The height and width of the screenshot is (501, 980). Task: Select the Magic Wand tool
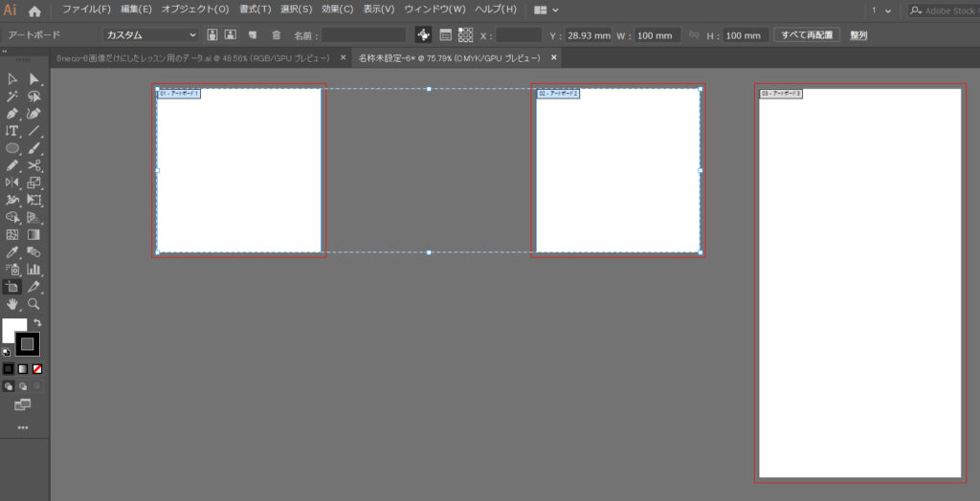click(12, 97)
